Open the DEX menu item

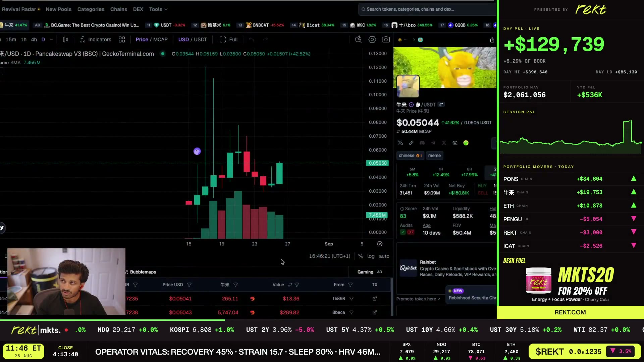click(138, 9)
